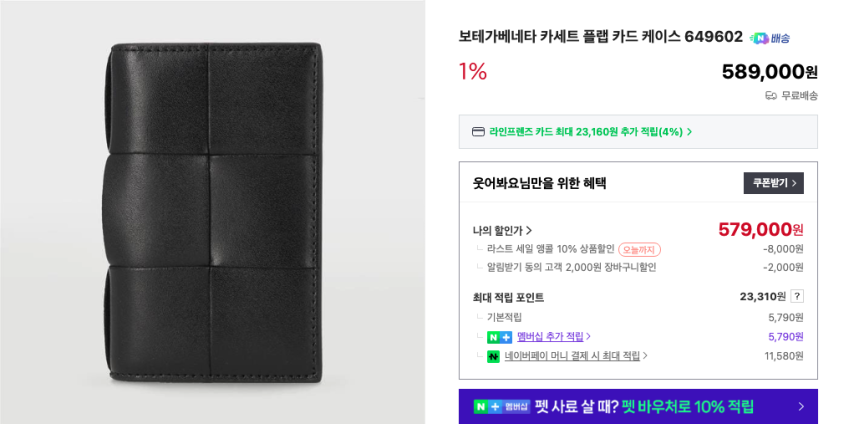Expand the purple banner arrow

[801, 407]
